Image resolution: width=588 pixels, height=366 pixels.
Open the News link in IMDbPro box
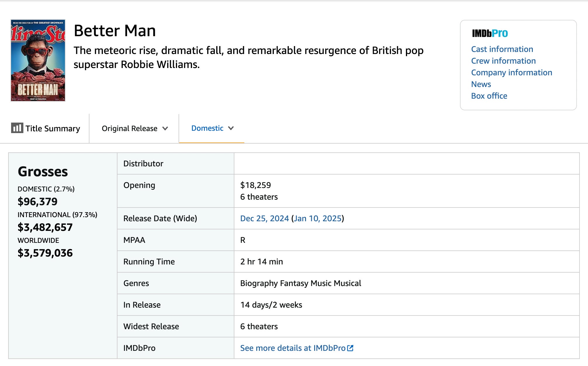click(481, 84)
